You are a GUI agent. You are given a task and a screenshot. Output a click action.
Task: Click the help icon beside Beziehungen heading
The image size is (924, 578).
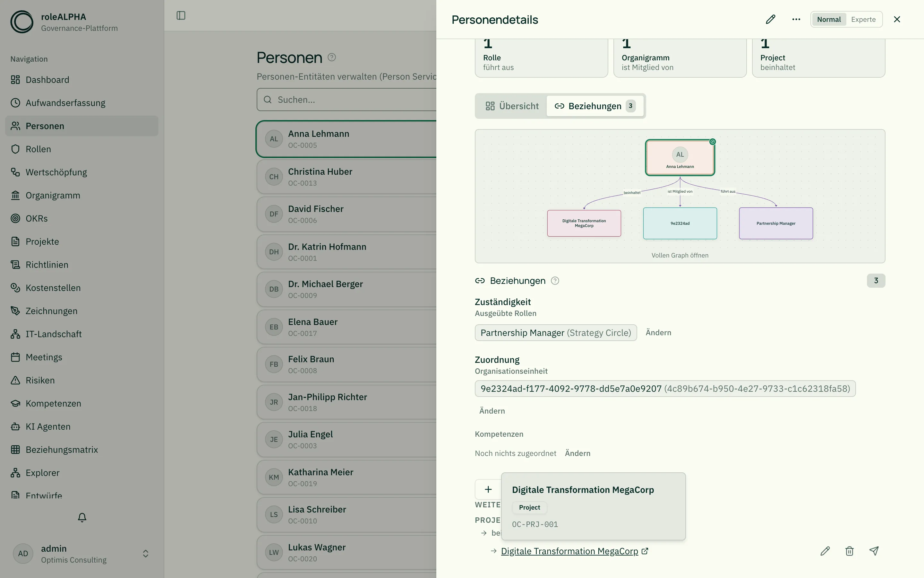pos(555,281)
